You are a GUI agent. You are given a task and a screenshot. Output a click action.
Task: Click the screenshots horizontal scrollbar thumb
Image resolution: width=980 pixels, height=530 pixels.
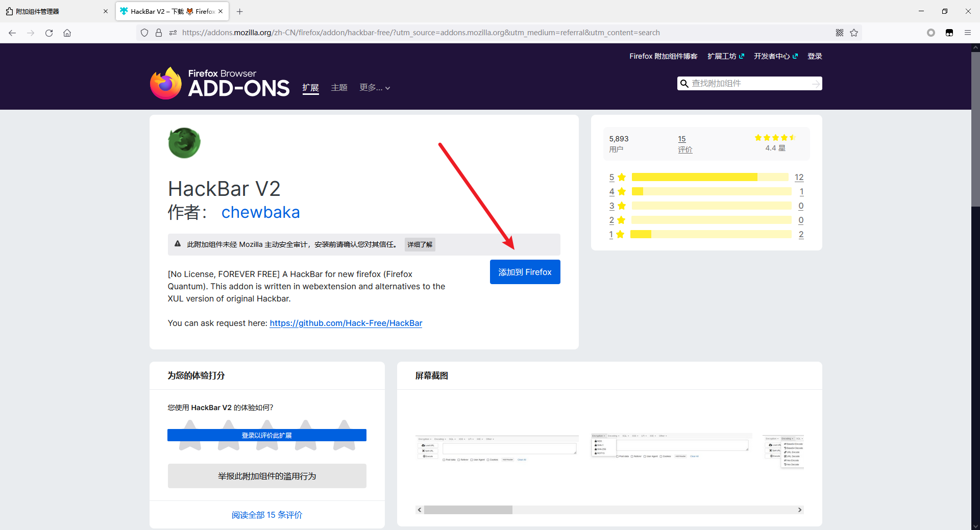(468, 510)
